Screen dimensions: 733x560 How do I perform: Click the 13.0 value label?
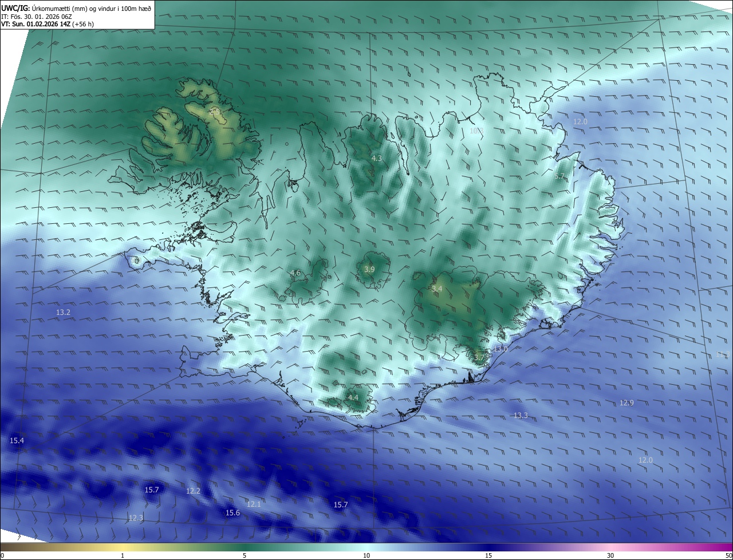[x=501, y=349]
